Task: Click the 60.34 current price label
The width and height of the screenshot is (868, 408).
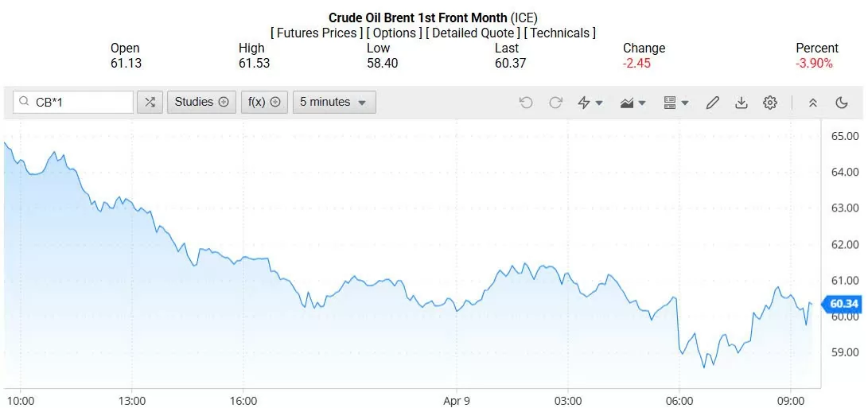Action: tap(843, 304)
